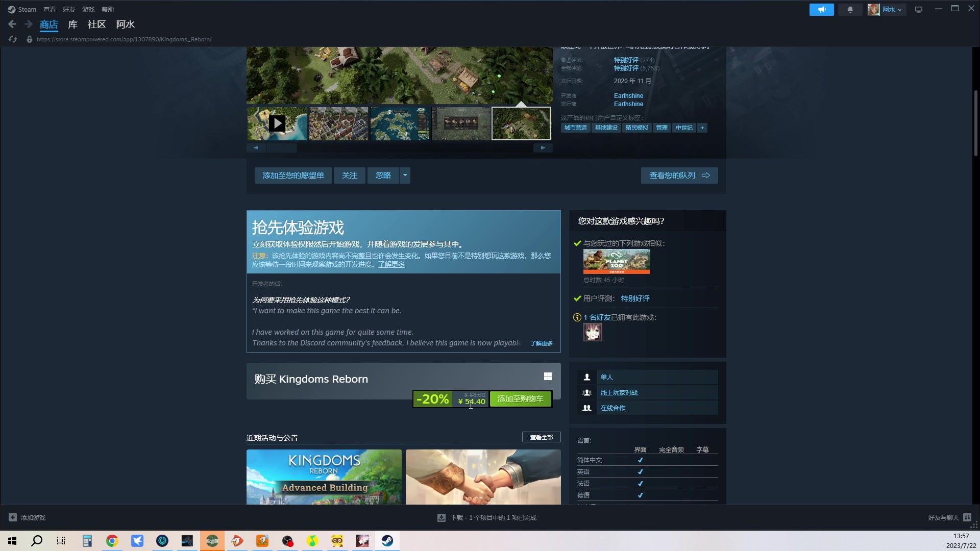Click the page vertical scrollbar thumb

(975, 123)
